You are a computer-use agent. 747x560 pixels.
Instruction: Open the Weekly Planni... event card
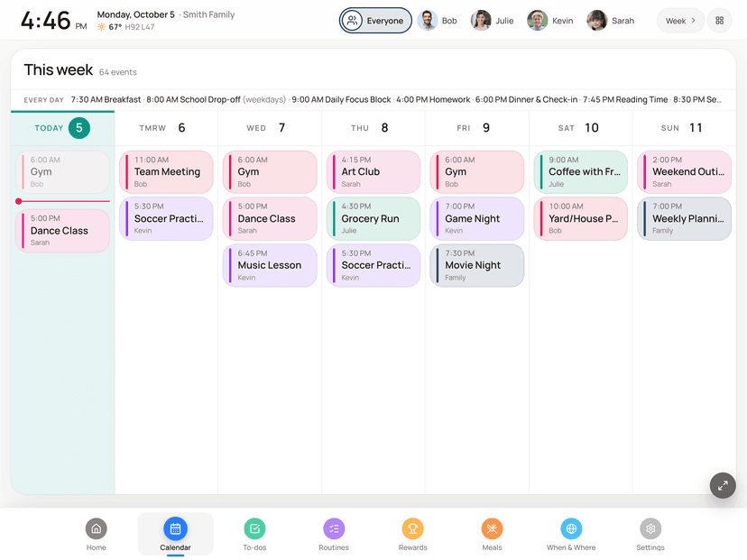tap(684, 218)
